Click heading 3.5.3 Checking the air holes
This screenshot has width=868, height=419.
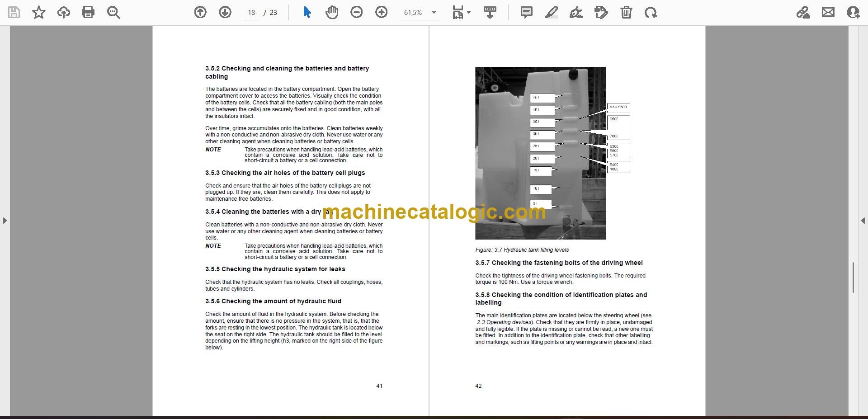click(285, 173)
